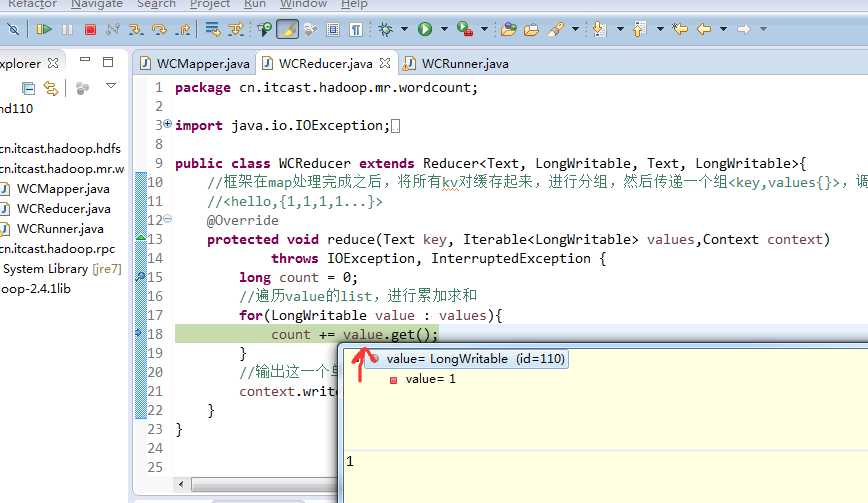Collapse the reduce method fold marker
Screen dimensions: 868x503
(x=168, y=219)
